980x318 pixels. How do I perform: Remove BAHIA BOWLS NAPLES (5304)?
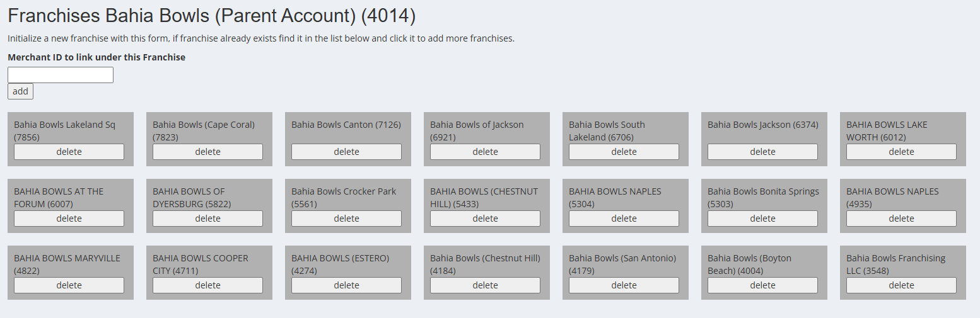tap(624, 219)
